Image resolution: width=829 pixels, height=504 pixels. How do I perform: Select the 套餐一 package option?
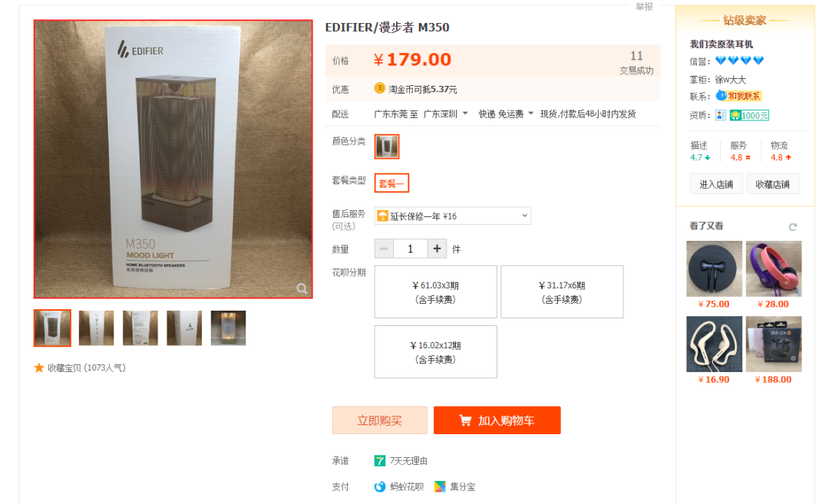(391, 183)
